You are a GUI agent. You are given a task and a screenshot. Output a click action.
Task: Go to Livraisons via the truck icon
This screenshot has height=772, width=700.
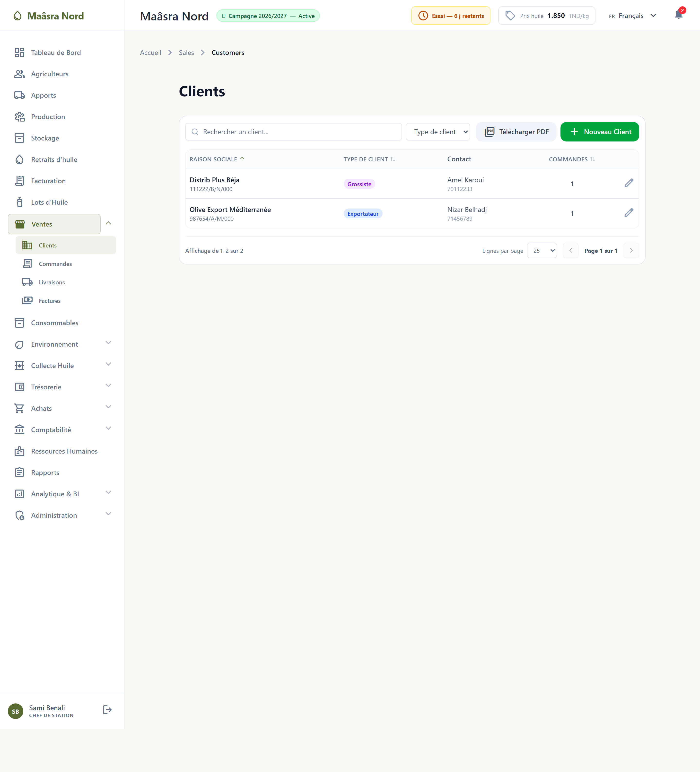pyautogui.click(x=27, y=282)
